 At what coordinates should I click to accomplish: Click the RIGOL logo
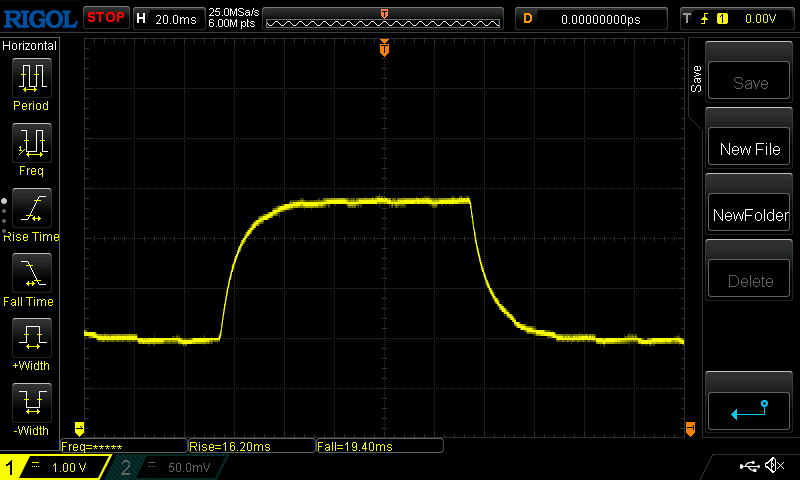point(40,19)
